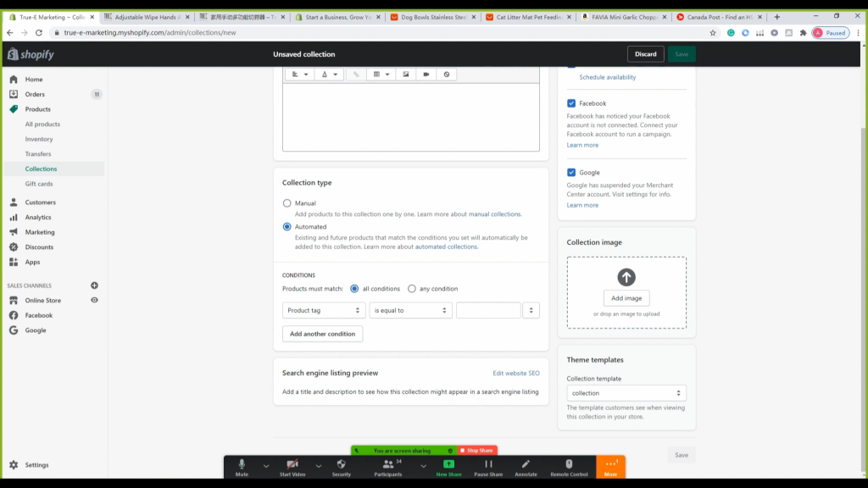The height and width of the screenshot is (488, 868).
Task: Open Orders in the sidebar
Action: pyautogui.click(x=35, y=94)
